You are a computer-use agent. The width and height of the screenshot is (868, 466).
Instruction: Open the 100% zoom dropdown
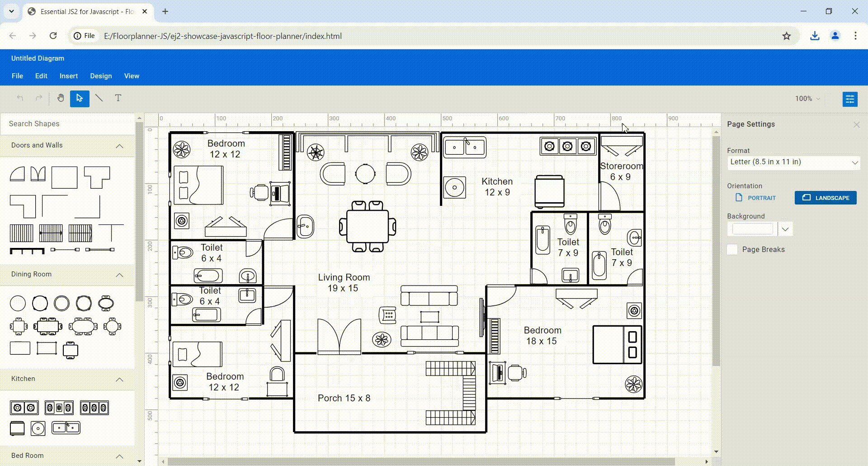coord(807,99)
